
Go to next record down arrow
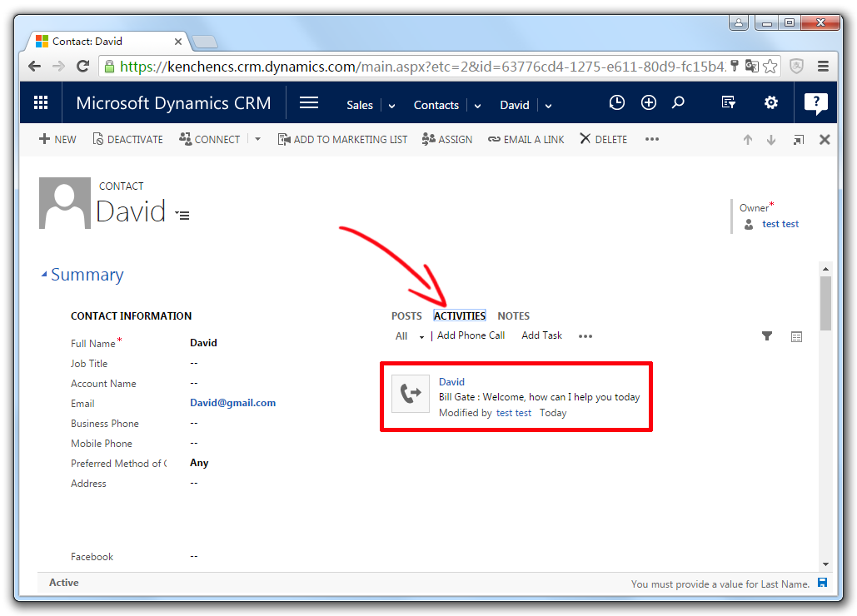(771, 140)
